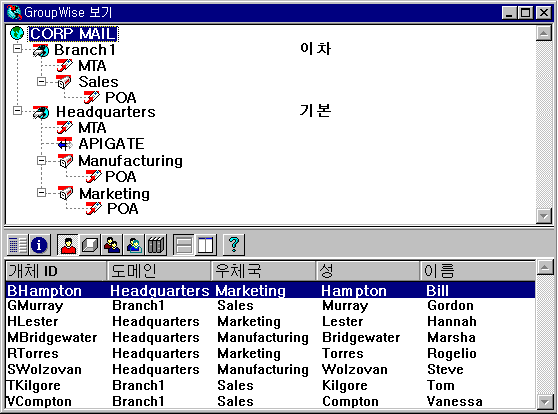Click the POA icon under Marketing
Viewport: 558px width, 414px height.
pos(93,208)
